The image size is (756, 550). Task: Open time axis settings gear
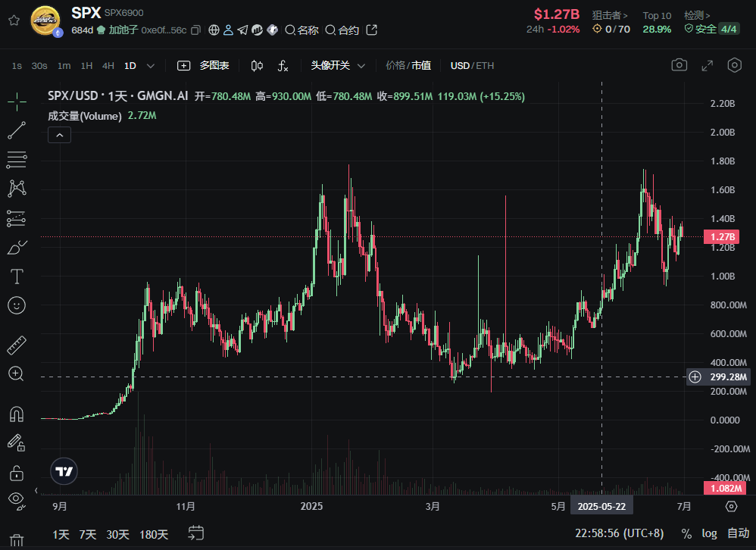(x=732, y=507)
